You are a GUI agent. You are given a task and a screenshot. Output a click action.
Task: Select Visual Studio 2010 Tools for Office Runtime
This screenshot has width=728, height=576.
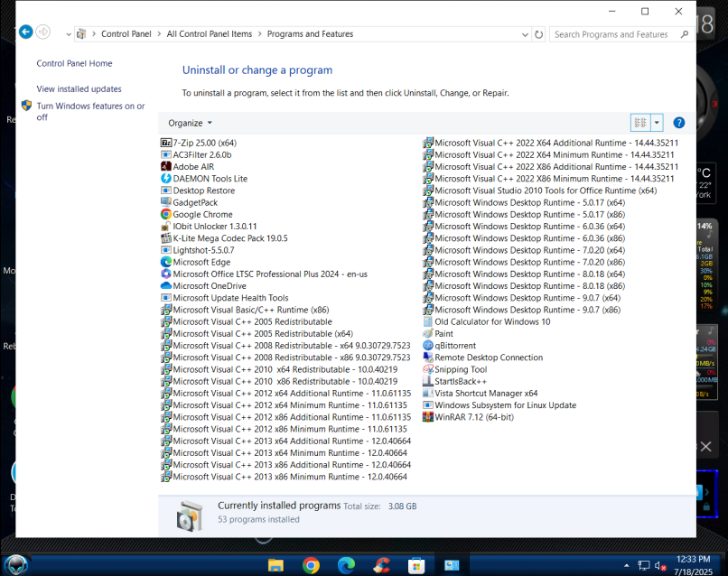point(540,190)
